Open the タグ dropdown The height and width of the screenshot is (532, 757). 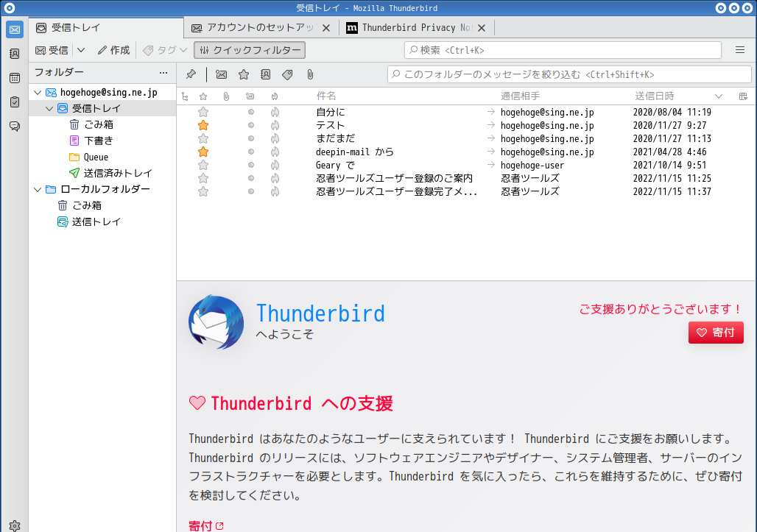point(165,50)
